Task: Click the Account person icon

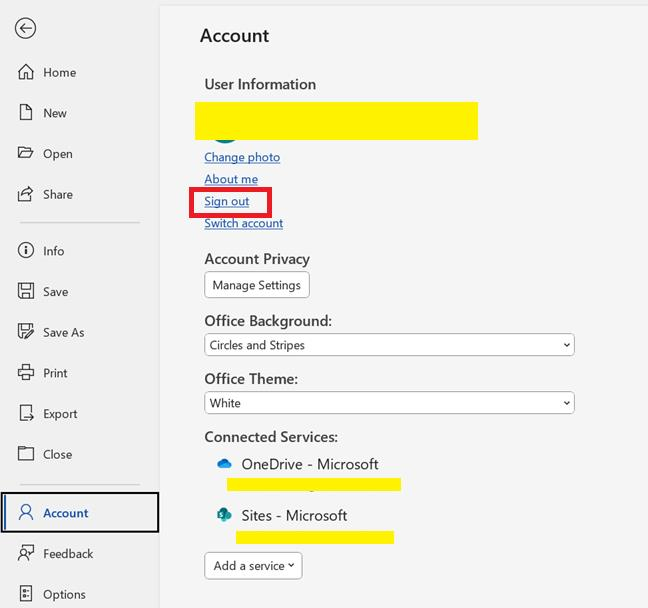Action: (x=26, y=513)
